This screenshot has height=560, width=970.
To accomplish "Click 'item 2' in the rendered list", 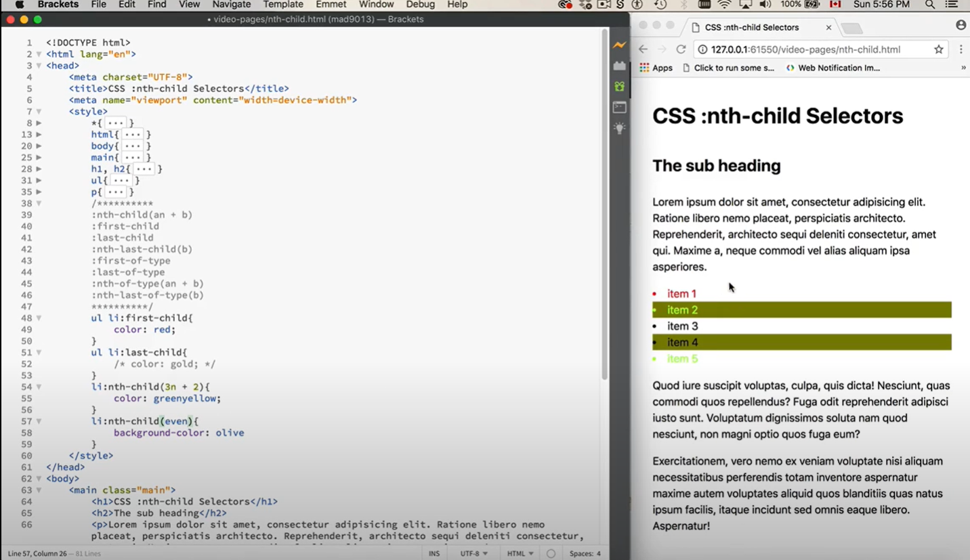I will [682, 310].
